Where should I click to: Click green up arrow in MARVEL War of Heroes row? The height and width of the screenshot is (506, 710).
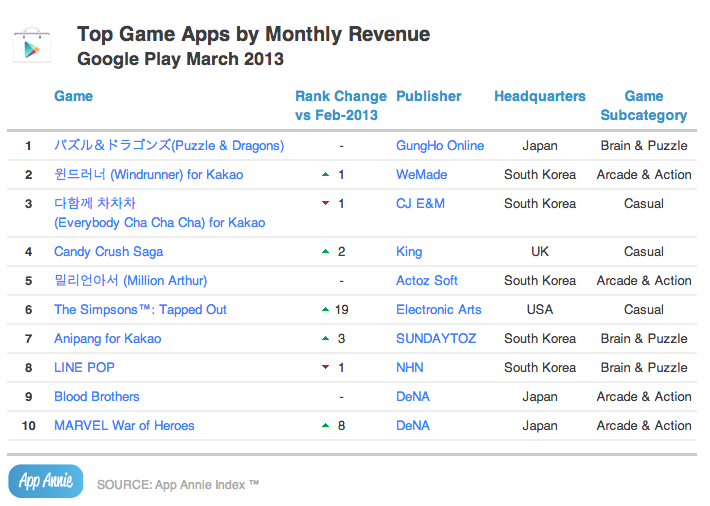[x=325, y=425]
